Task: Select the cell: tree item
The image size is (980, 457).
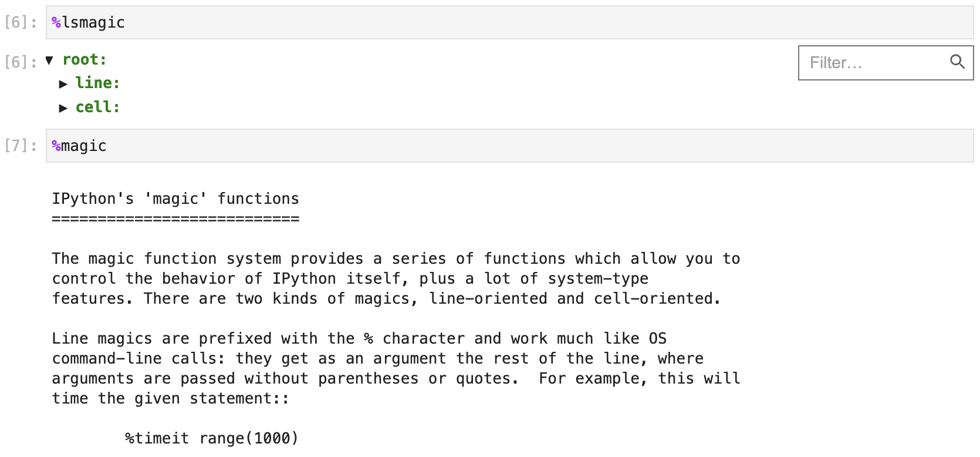Action: (x=97, y=107)
